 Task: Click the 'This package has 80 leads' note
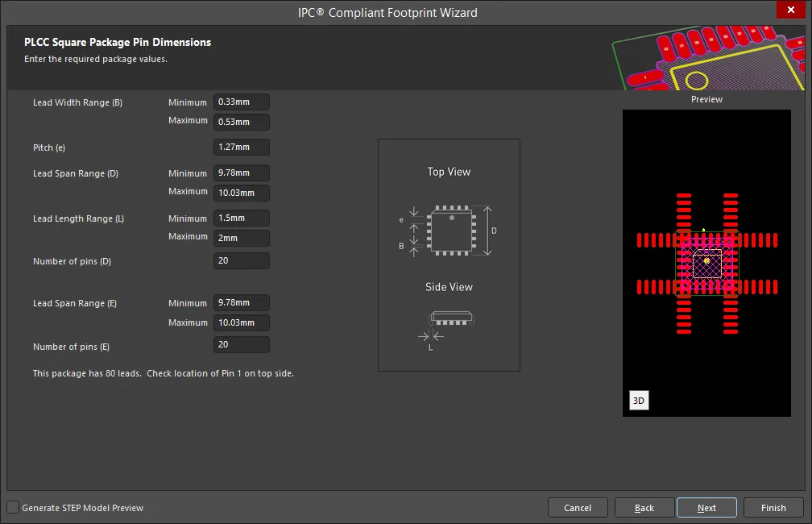click(163, 373)
